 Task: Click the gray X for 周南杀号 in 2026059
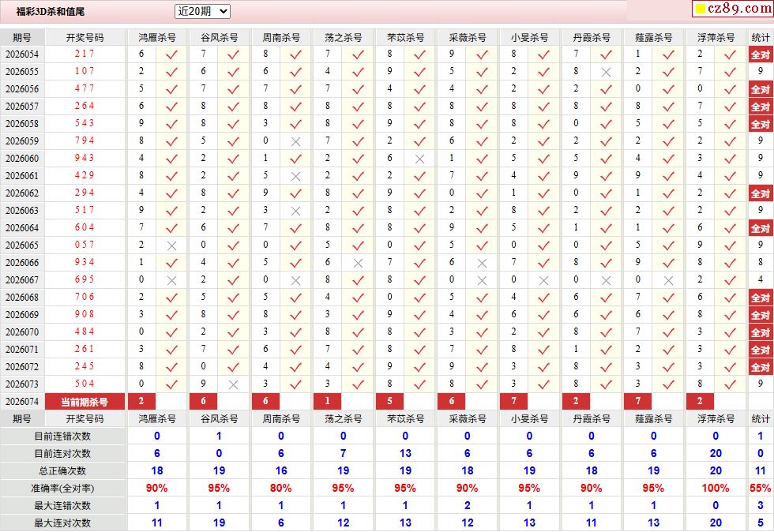pyautogui.click(x=295, y=141)
